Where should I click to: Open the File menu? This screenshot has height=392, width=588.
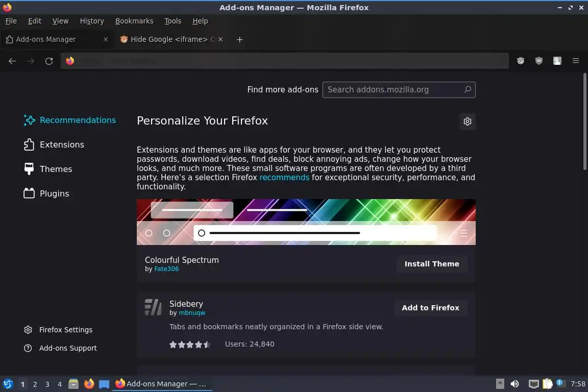pyautogui.click(x=11, y=21)
